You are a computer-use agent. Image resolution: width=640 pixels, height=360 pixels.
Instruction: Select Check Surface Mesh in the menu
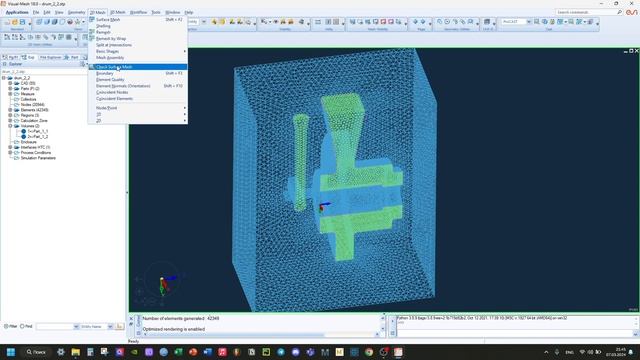click(138, 67)
